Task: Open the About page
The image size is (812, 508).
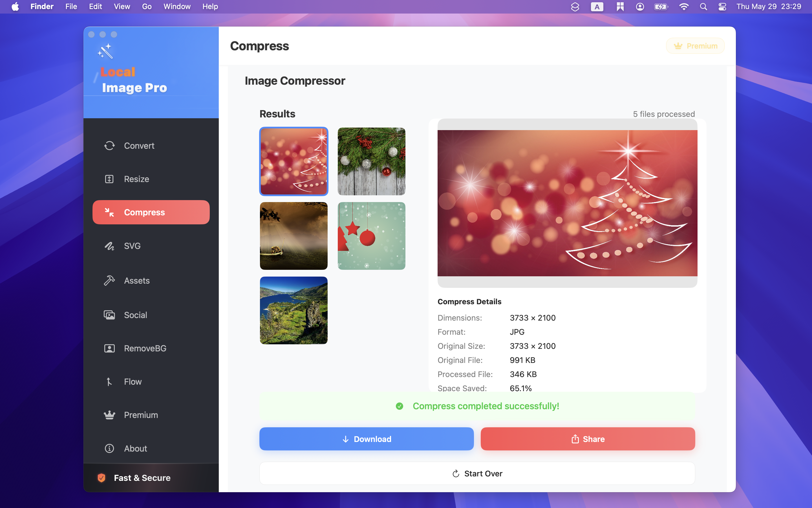Action: (151, 448)
